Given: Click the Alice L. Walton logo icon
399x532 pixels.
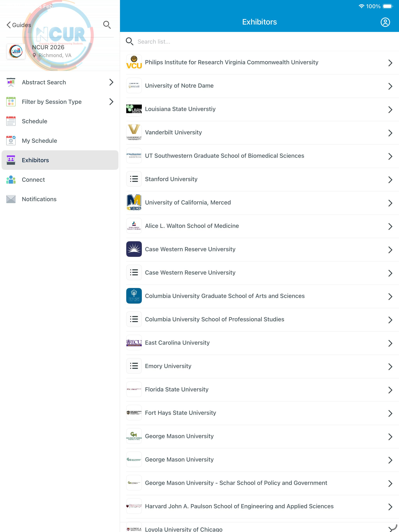Looking at the screenshot, I should coord(134,226).
